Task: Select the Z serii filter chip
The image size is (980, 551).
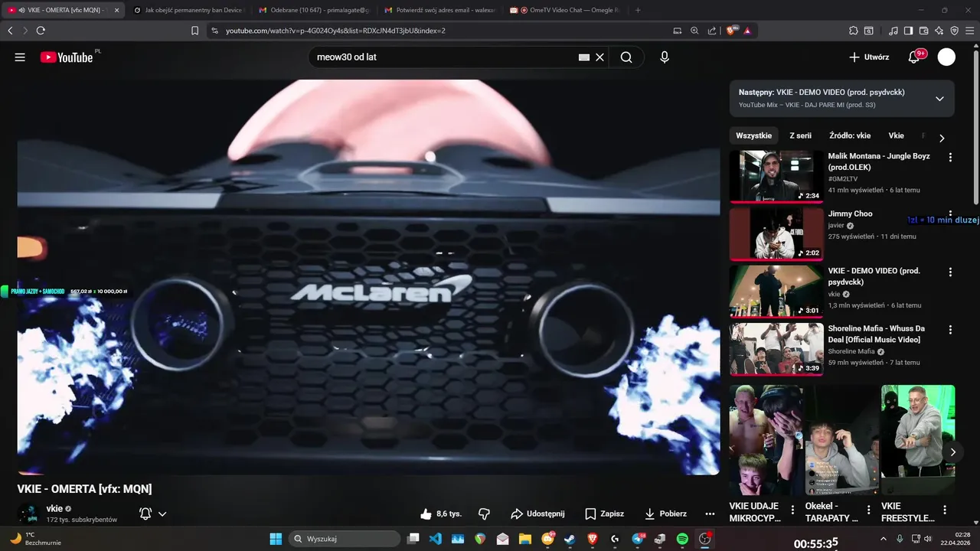Action: click(x=800, y=135)
